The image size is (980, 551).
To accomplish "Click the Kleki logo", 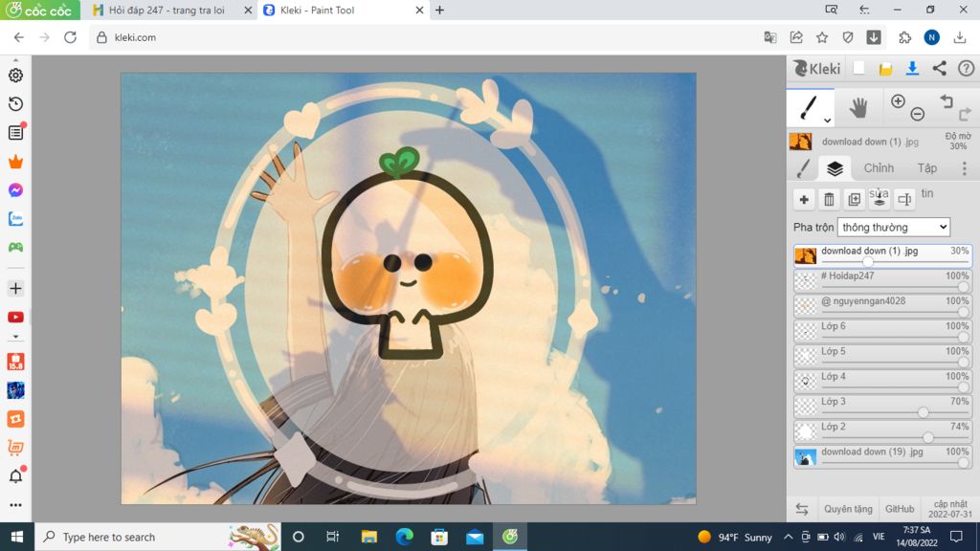I will (816, 68).
